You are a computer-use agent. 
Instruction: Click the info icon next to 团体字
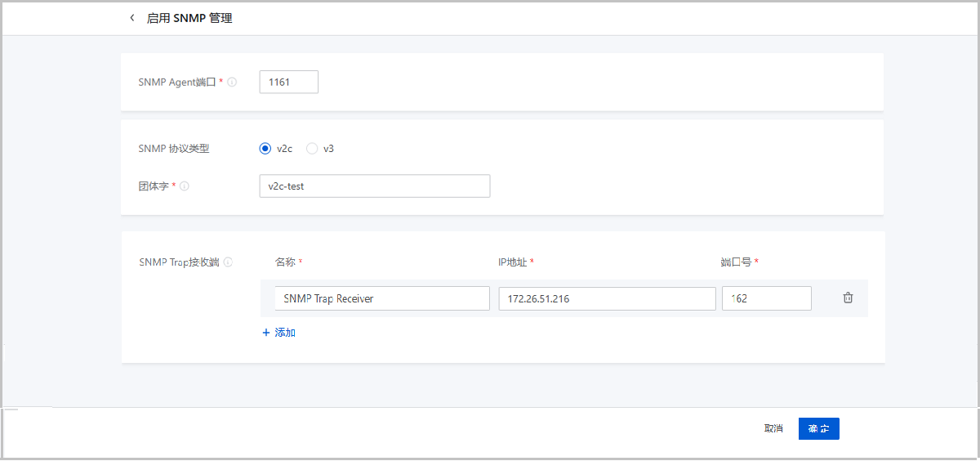185,186
